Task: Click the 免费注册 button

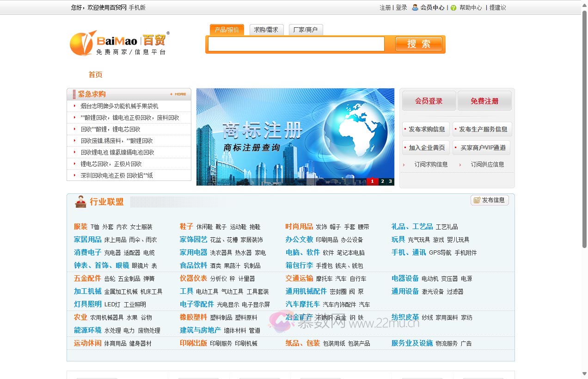Action: click(x=484, y=101)
